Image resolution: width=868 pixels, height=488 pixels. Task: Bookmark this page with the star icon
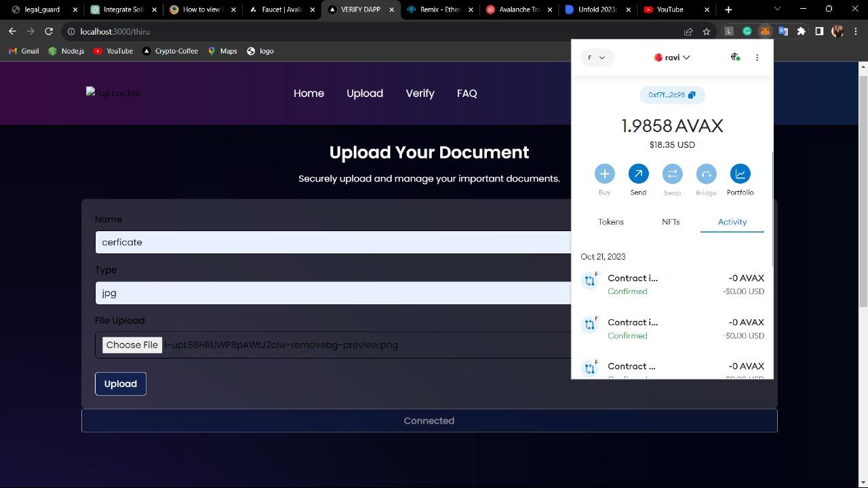(707, 31)
